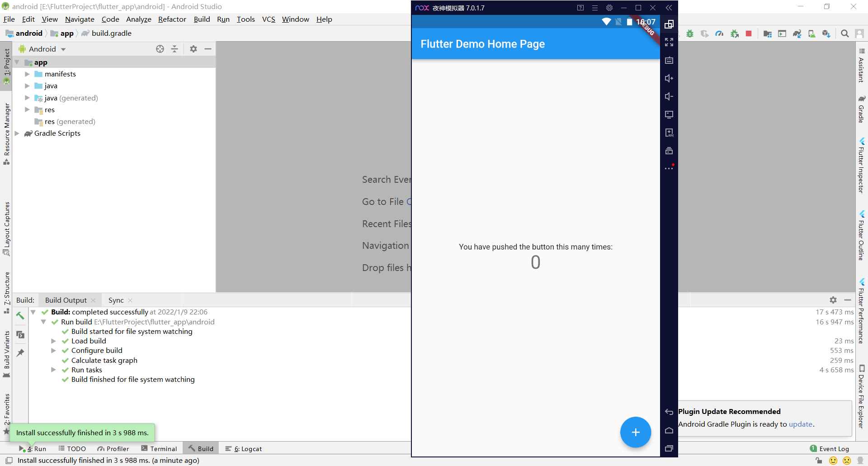
Task: Click Nox emulator fullscreen arrows icon
Action: click(x=669, y=42)
